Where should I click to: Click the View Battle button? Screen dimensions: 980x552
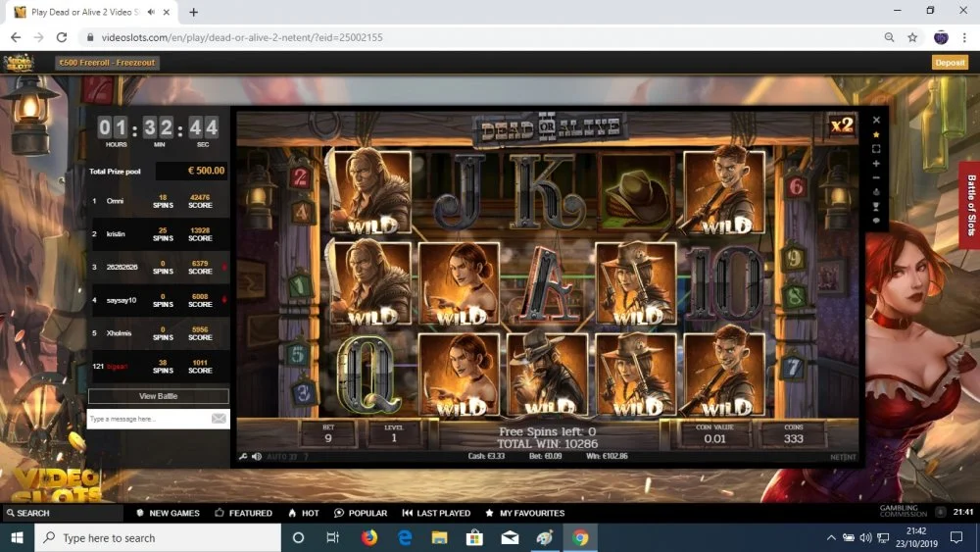(158, 396)
